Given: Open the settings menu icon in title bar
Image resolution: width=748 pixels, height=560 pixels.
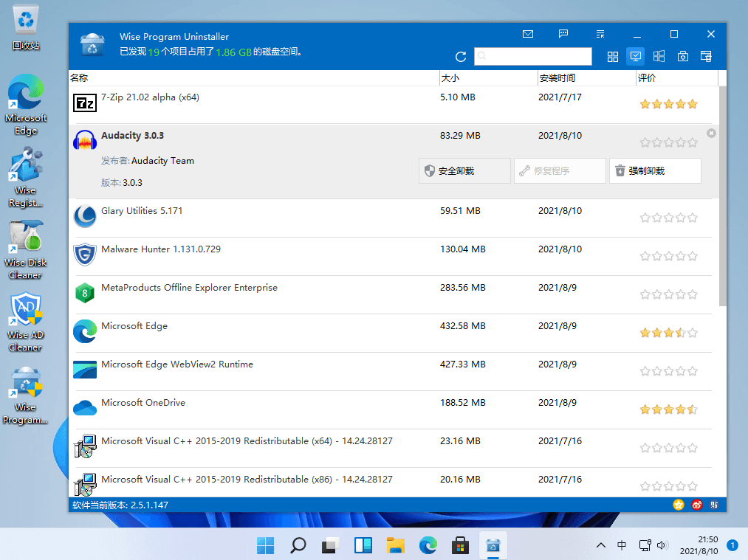Looking at the screenshot, I should (600, 34).
